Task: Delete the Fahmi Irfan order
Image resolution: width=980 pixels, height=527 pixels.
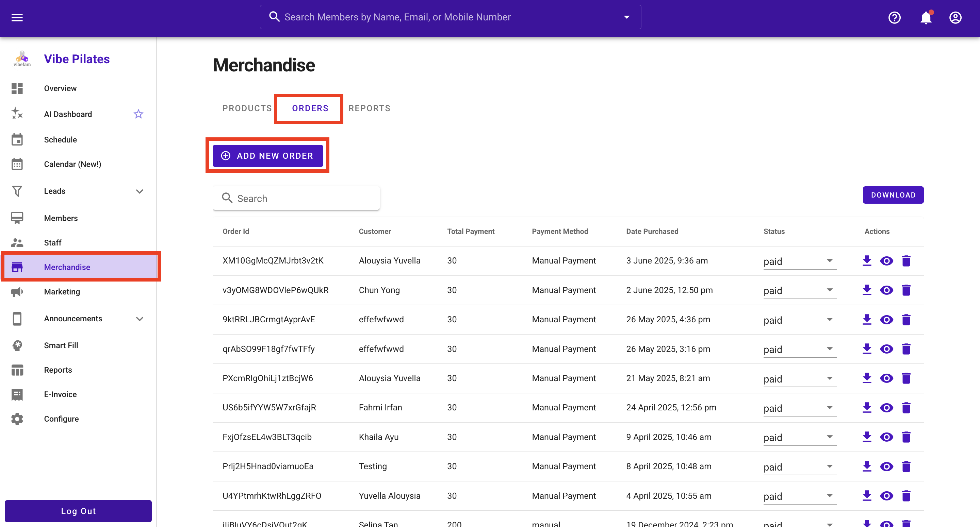Action: (906, 408)
